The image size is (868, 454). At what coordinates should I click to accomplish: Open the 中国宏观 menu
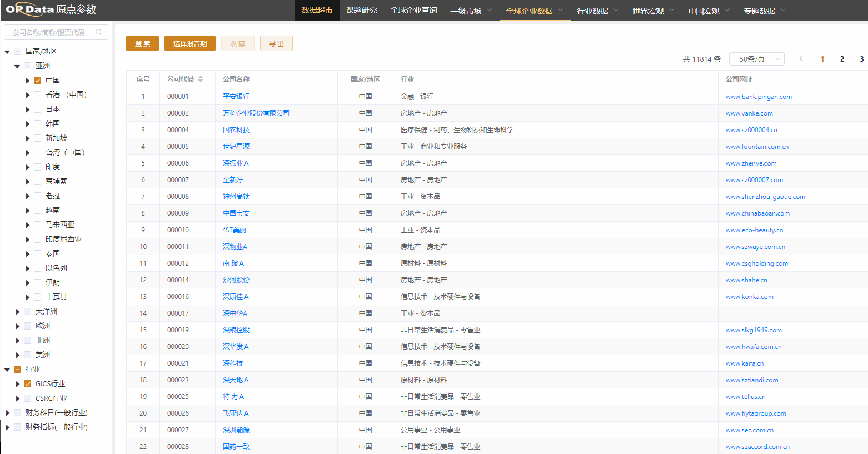[x=709, y=11]
